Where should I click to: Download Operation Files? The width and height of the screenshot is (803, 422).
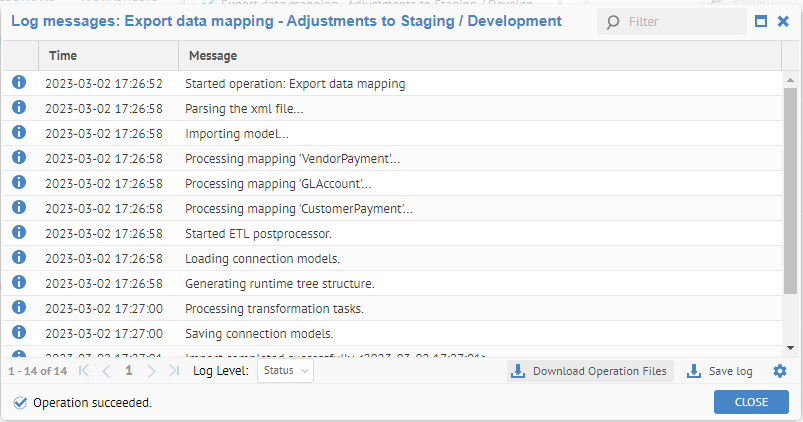pyautogui.click(x=590, y=371)
